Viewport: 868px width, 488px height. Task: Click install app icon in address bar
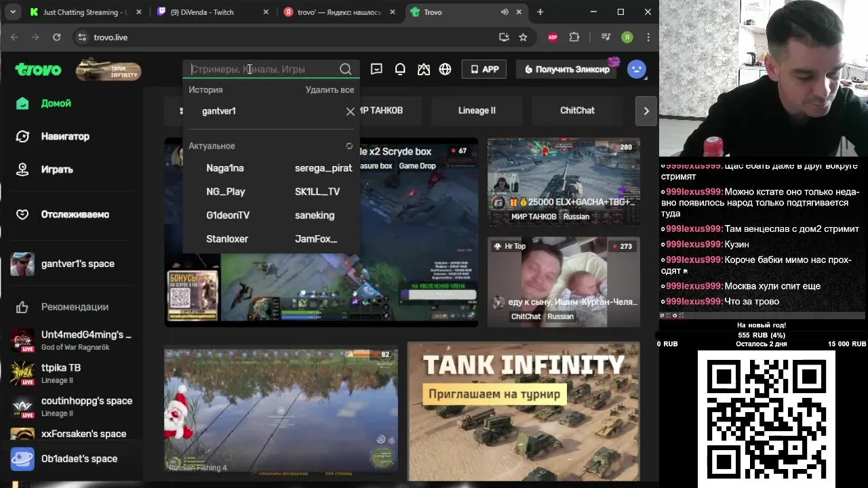pyautogui.click(x=504, y=37)
